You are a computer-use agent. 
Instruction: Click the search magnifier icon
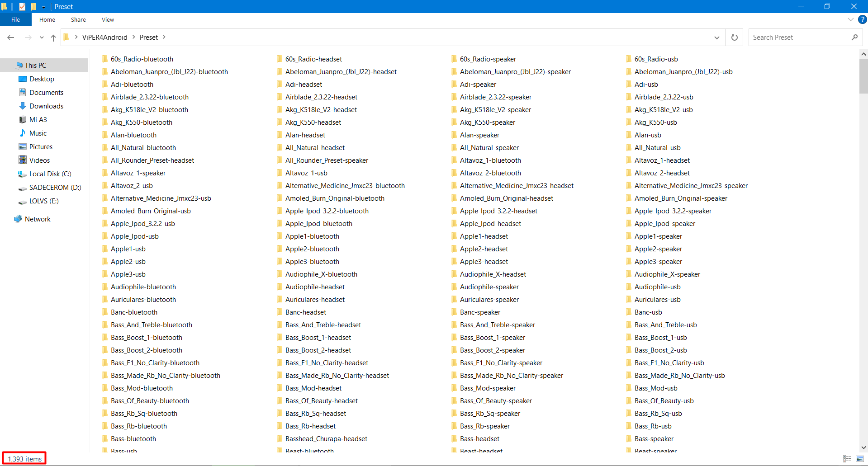point(854,38)
